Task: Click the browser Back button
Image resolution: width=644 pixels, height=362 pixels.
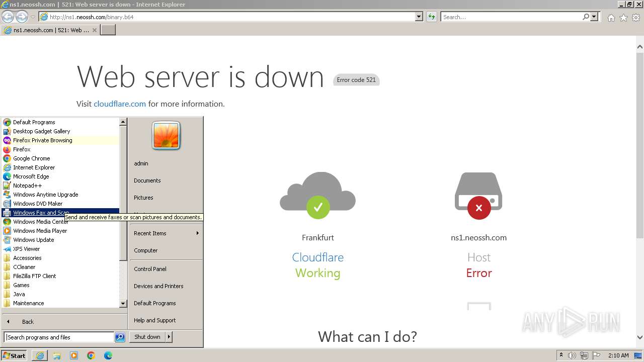Action: 8,17
